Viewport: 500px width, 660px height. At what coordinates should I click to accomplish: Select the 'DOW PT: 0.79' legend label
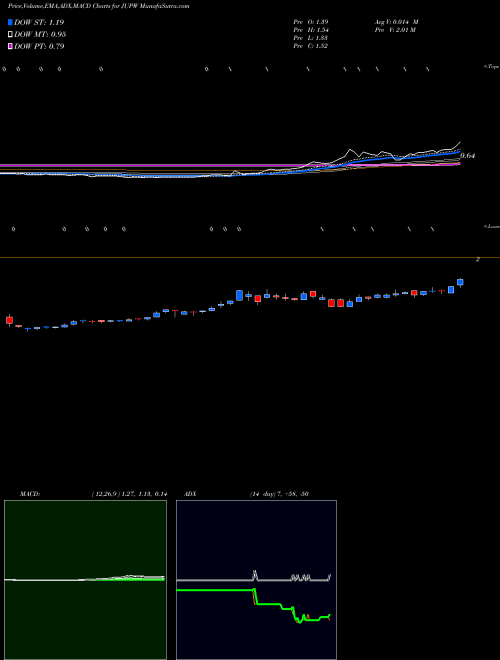point(39,46)
